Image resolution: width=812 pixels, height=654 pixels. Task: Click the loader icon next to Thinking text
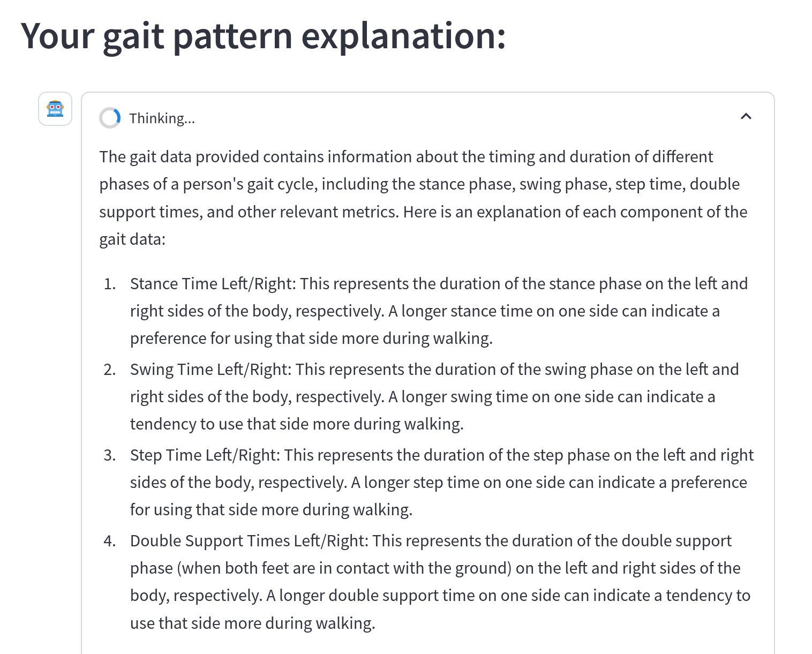(110, 117)
